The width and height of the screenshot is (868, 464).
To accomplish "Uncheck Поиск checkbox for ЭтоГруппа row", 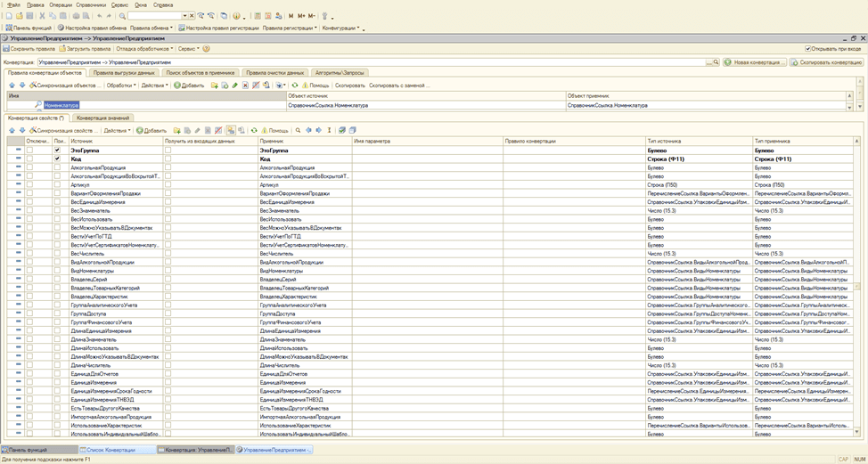I will [x=57, y=151].
